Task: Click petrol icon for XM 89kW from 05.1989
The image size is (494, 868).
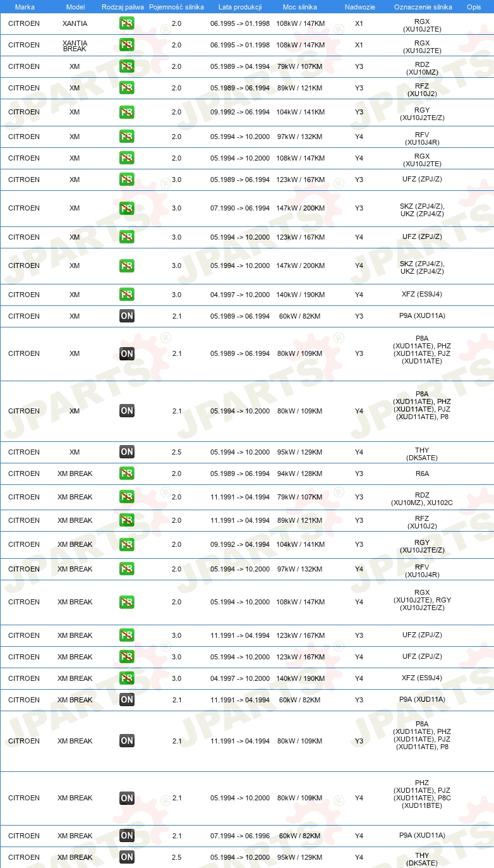Action: pos(127,88)
